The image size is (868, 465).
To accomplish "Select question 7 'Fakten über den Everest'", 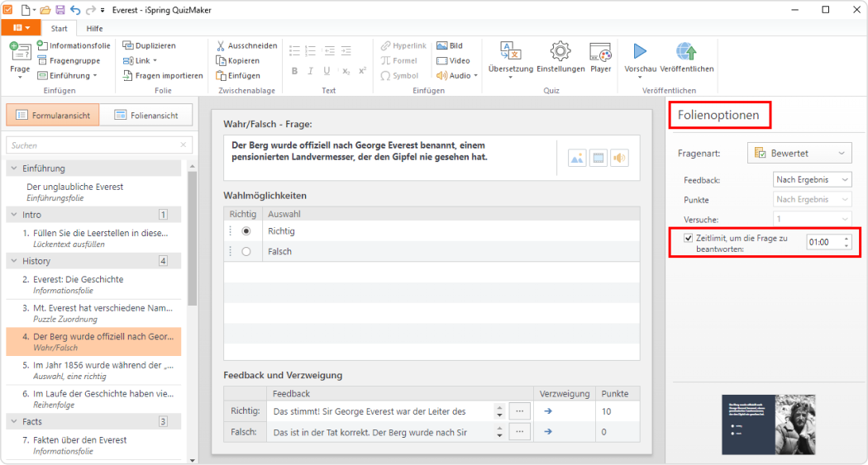I will click(93, 445).
